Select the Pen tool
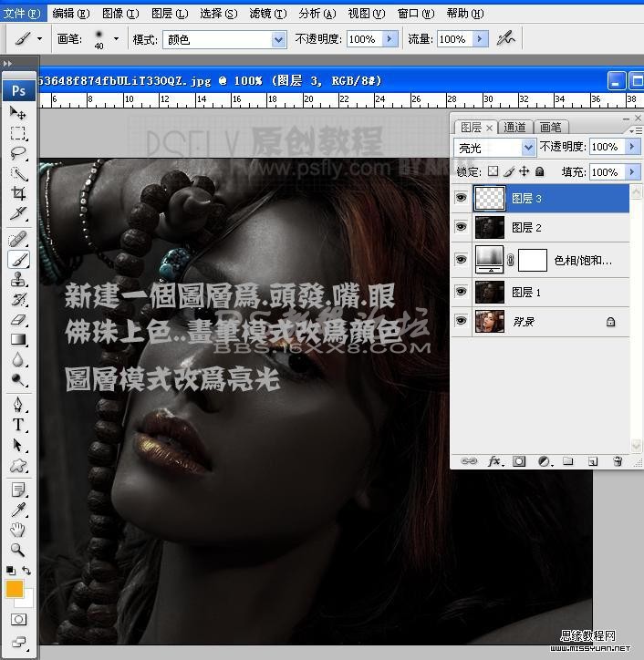 pyautogui.click(x=17, y=404)
